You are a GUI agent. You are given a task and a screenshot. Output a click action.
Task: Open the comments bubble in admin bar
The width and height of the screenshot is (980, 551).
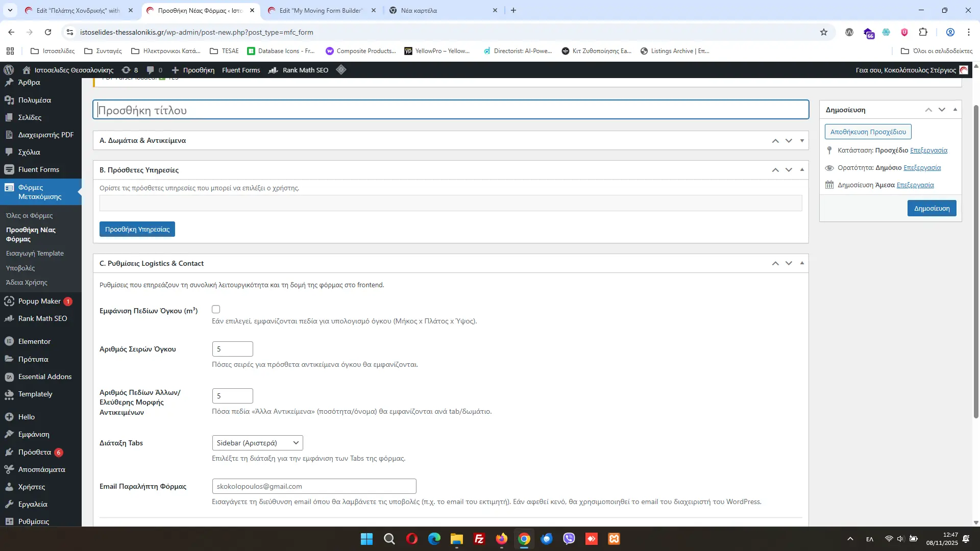[x=155, y=70]
